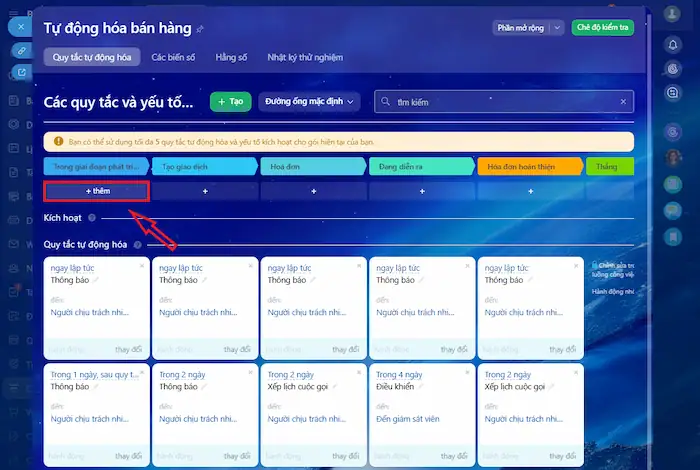The image size is (700, 470).
Task: Pin the Tự động hóa bán hàng page
Action: pos(200,29)
